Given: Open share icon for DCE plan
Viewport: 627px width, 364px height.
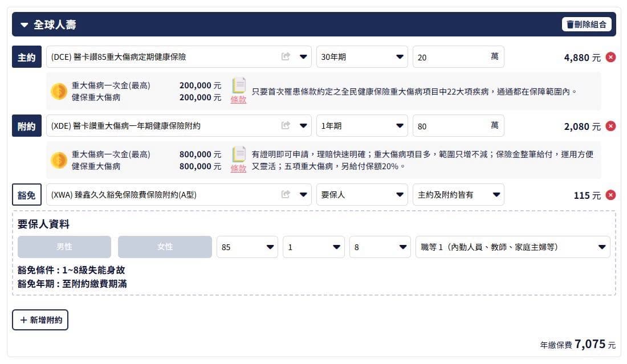Looking at the screenshot, I should (286, 57).
